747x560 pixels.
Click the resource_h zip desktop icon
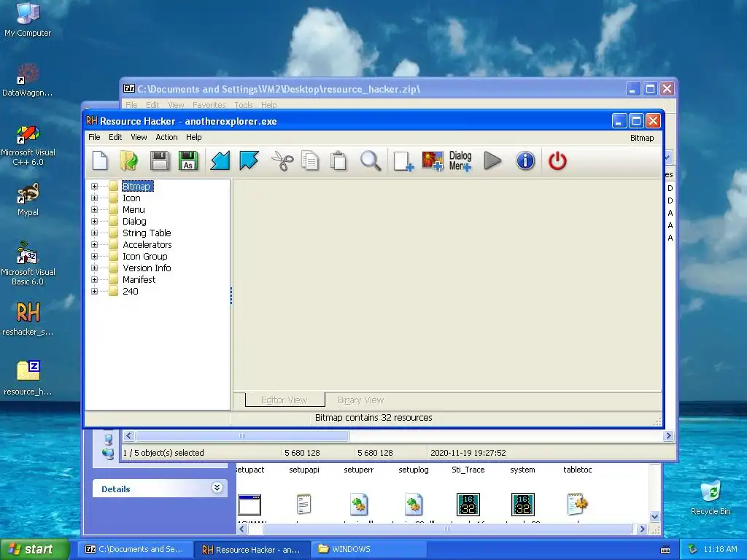28,378
